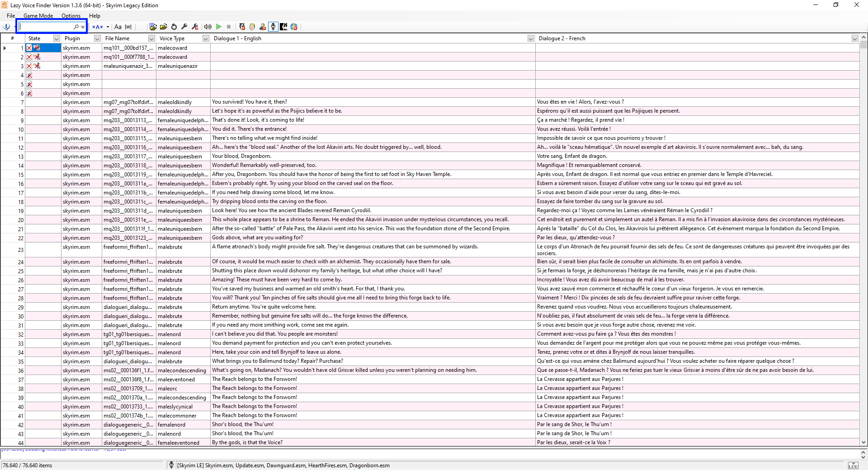Image resolution: width=868 pixels, height=470 pixels.
Task: Click row 1 red X state icon
Action: click(29, 47)
